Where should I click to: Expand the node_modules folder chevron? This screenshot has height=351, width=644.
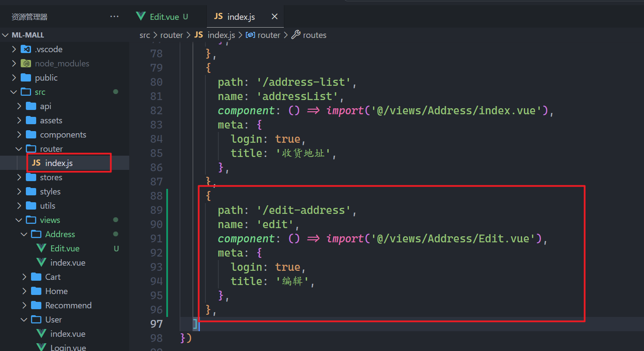click(x=14, y=63)
